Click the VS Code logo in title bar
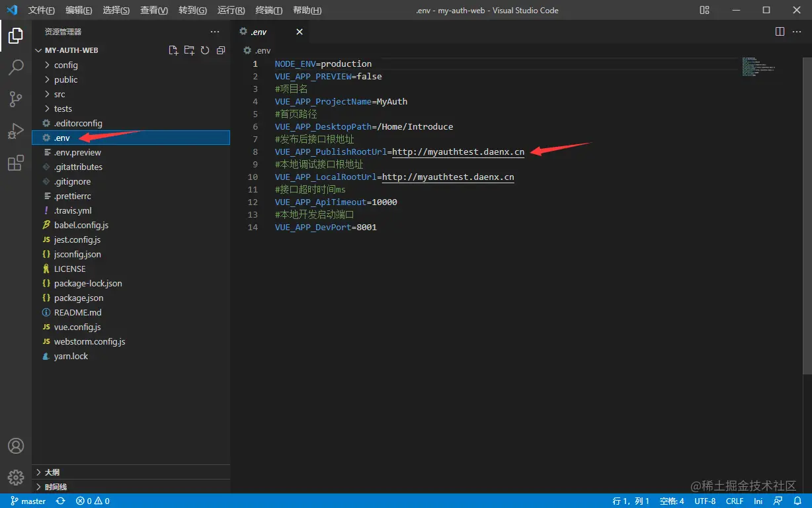Screen dimensions: 812x508 point(12,10)
